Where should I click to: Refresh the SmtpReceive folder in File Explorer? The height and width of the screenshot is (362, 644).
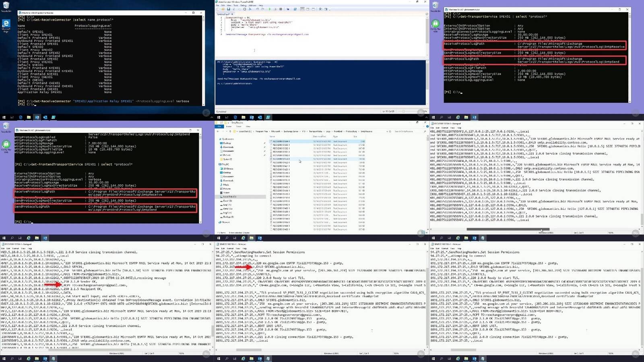tap(390, 131)
